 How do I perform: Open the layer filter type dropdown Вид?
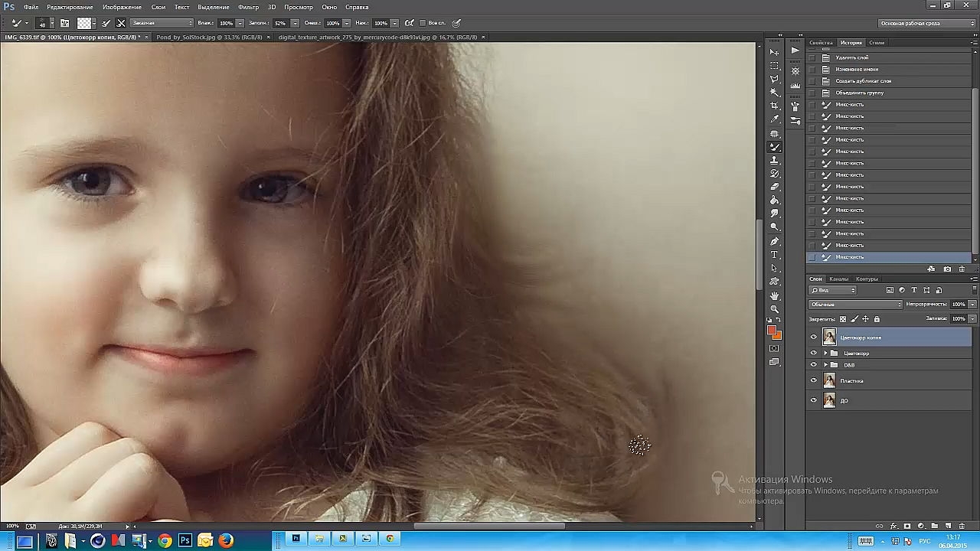pyautogui.click(x=833, y=290)
